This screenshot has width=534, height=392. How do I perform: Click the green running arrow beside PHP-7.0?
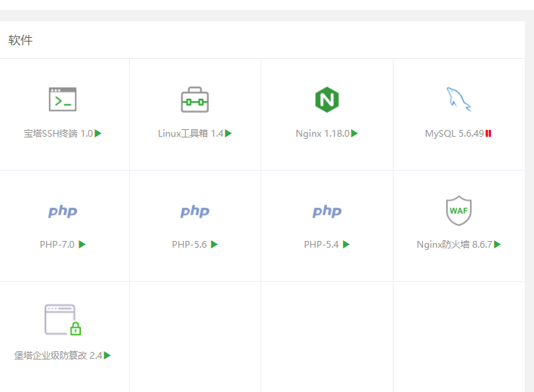click(82, 245)
